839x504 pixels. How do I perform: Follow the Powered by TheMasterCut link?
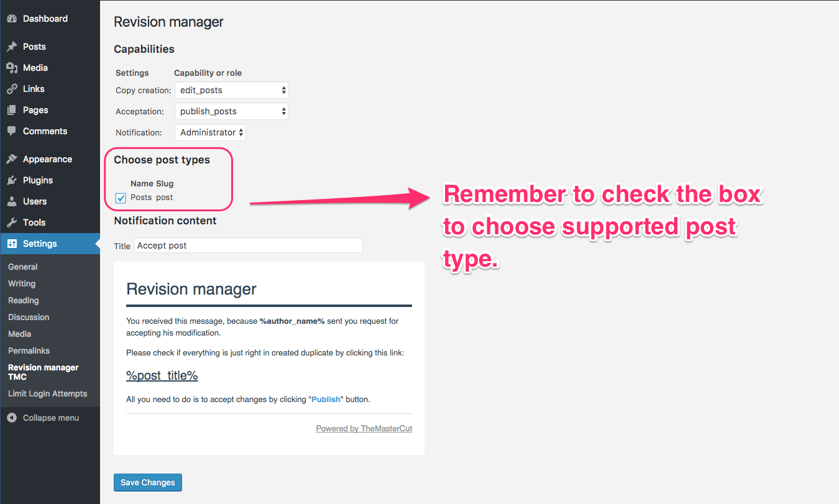[364, 428]
